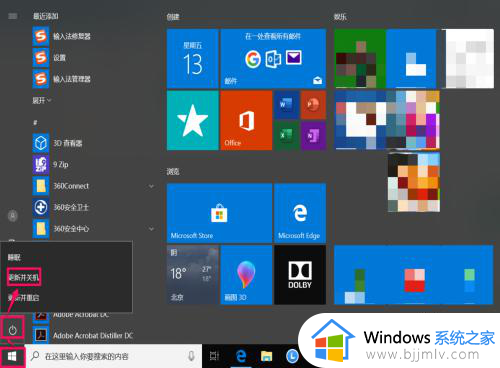Expand recently added list with 展开
500x368 pixels.
42,100
